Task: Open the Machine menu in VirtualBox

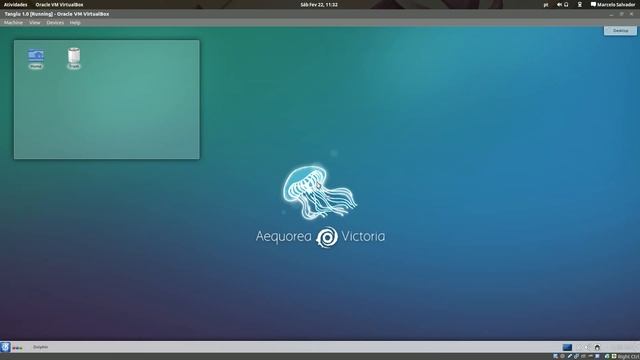Action: click(13, 23)
